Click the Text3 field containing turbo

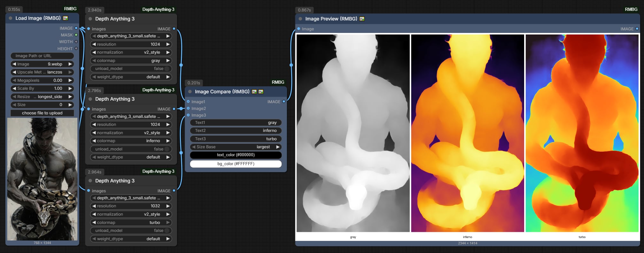[x=236, y=139]
